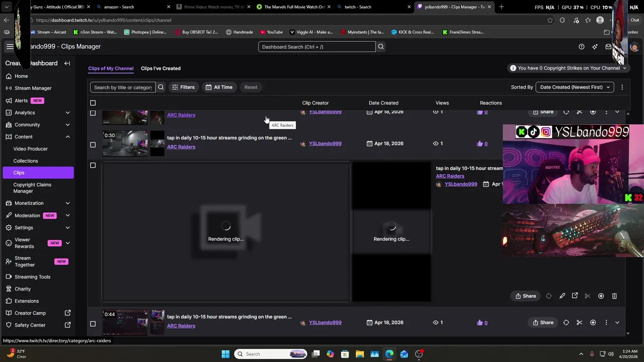Click the microphone icon in the system tray
Image resolution: width=644 pixels, height=362 pixels.
coord(592,354)
